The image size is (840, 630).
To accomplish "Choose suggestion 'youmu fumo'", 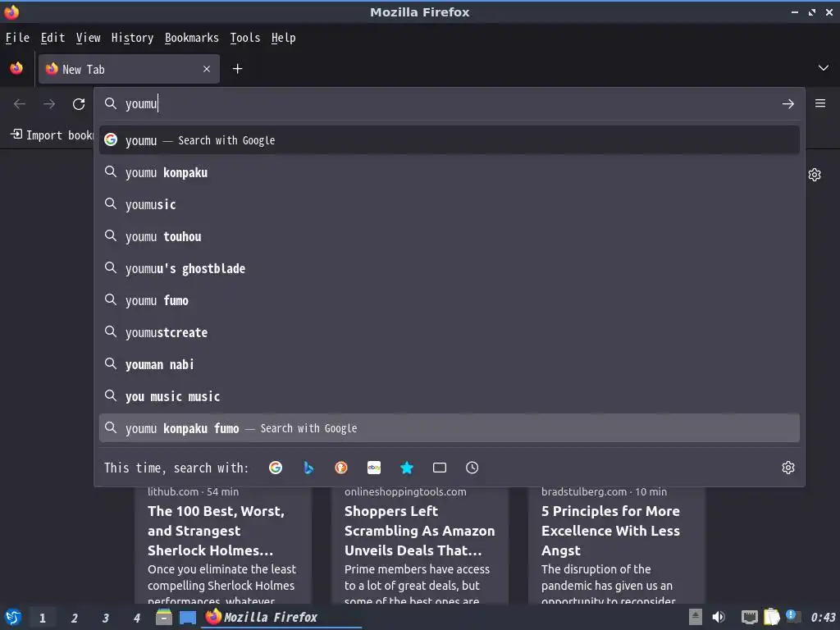I will click(449, 300).
